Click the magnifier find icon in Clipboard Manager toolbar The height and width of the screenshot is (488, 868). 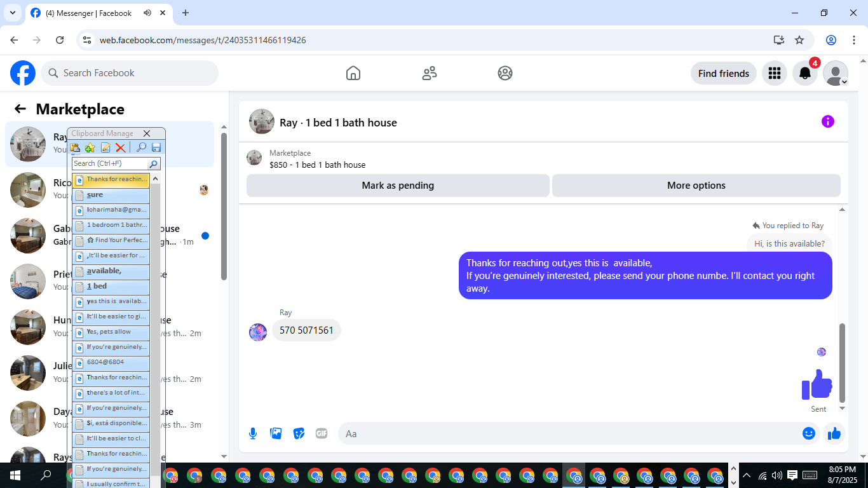tap(141, 147)
